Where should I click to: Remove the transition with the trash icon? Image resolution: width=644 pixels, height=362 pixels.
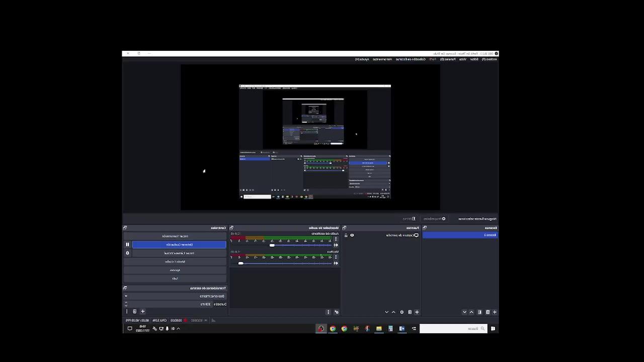point(134,312)
